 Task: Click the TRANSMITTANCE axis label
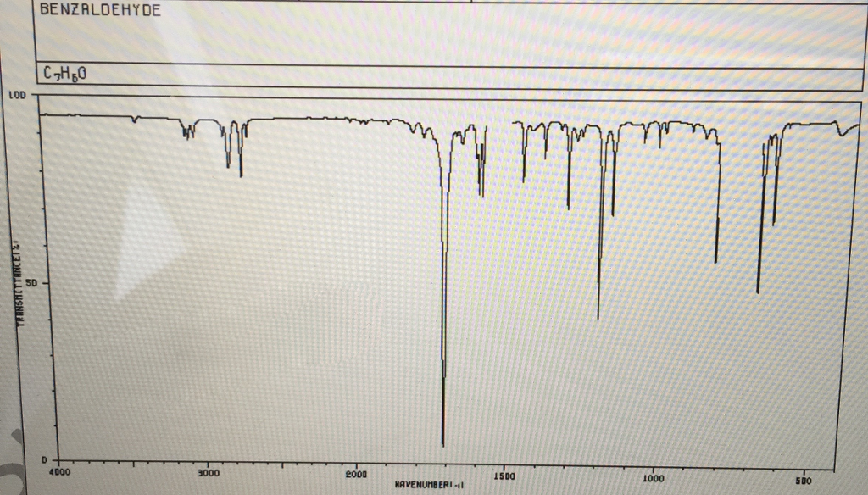[19, 280]
